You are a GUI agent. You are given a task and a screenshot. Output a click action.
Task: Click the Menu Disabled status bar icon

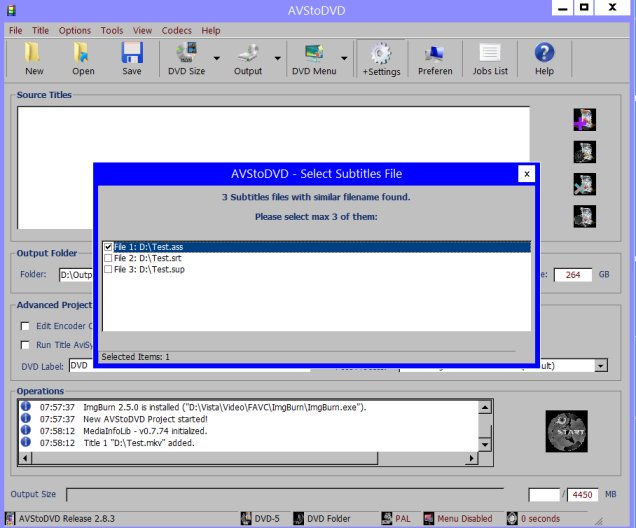point(429,518)
